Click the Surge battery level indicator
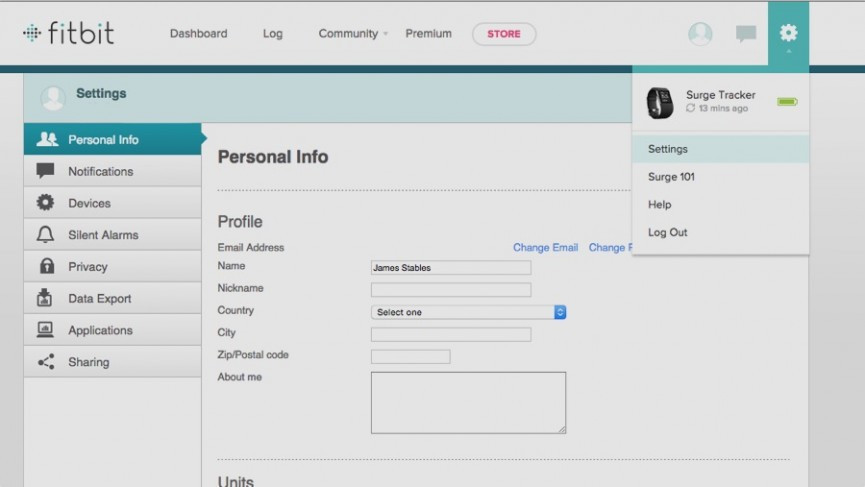Viewport: 865px width, 487px height. point(787,102)
